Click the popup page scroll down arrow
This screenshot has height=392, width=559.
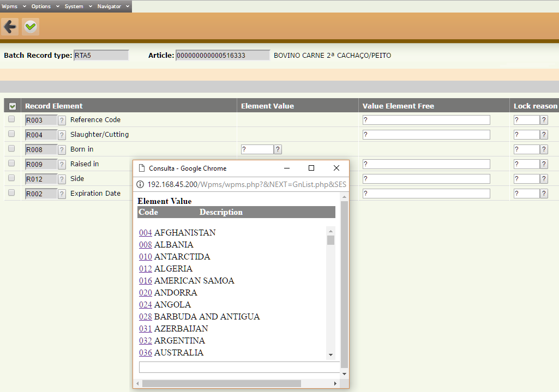coord(344,374)
